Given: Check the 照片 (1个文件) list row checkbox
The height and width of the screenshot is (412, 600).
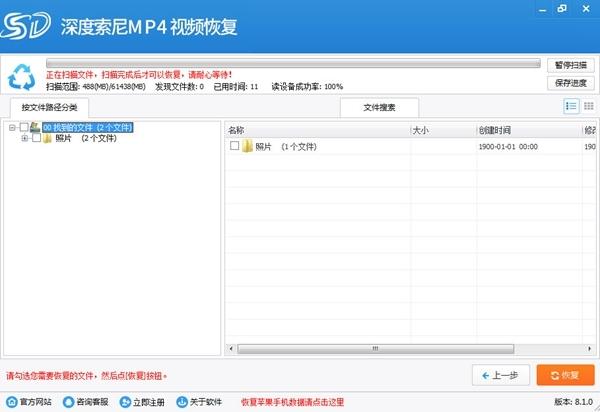Looking at the screenshot, I should [x=235, y=145].
